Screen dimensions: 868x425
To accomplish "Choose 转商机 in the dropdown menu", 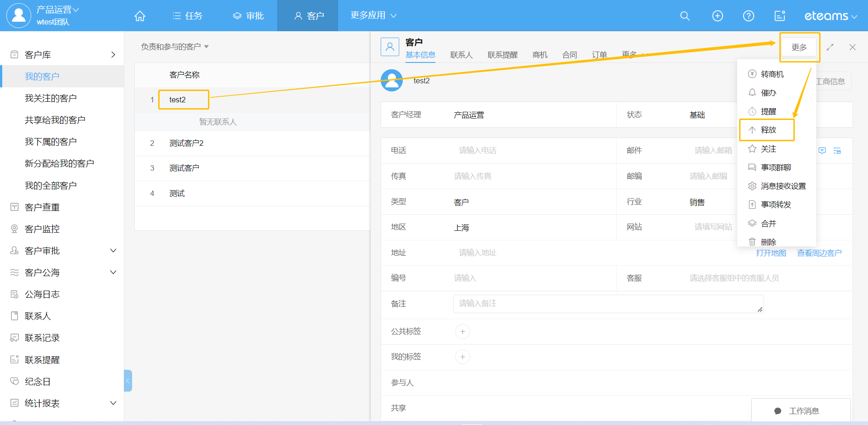I will pos(772,74).
